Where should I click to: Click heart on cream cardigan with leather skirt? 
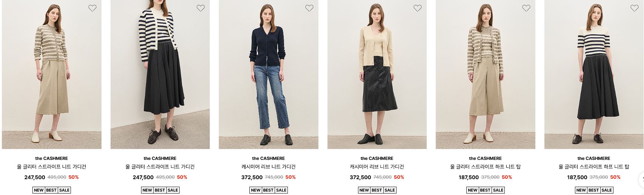pyautogui.click(x=418, y=8)
